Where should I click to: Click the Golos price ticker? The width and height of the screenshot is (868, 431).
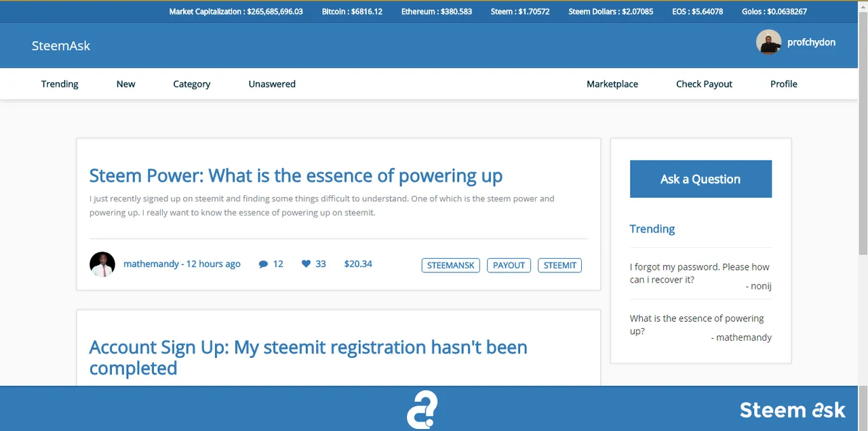774,12
